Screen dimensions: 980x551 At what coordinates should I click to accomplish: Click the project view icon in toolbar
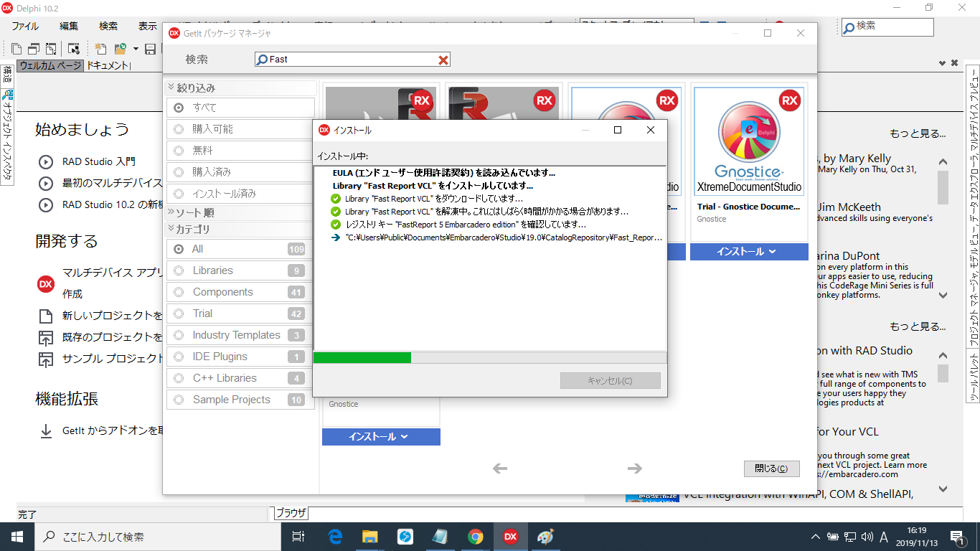pyautogui.click(x=74, y=49)
